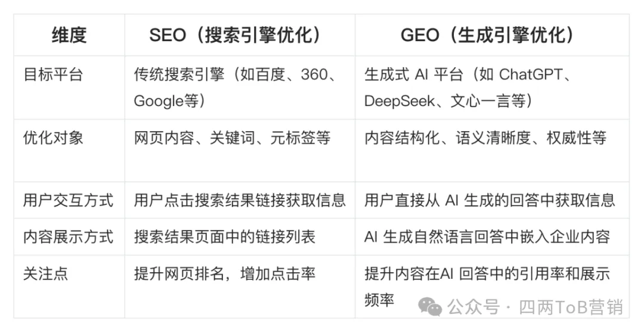Click the cell mentioning 百度、360、Google
The width and height of the screenshot is (644, 333).
[x=240, y=88]
